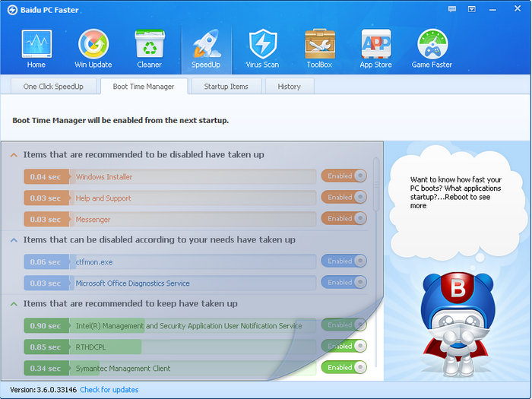Viewport: 532px width, 399px height.
Task: Select the Windows Installer row label
Action: pos(104,177)
